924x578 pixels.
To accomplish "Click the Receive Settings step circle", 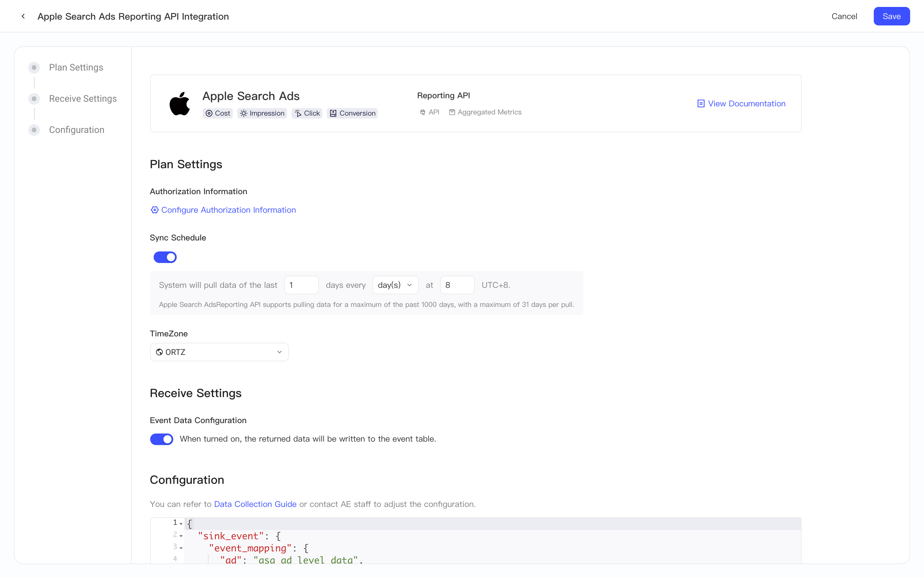I will tap(34, 99).
